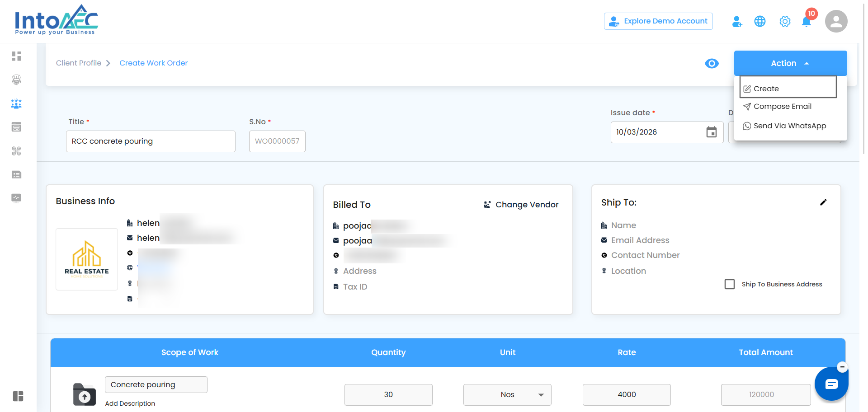Open the Nos unit dropdown

click(x=507, y=395)
